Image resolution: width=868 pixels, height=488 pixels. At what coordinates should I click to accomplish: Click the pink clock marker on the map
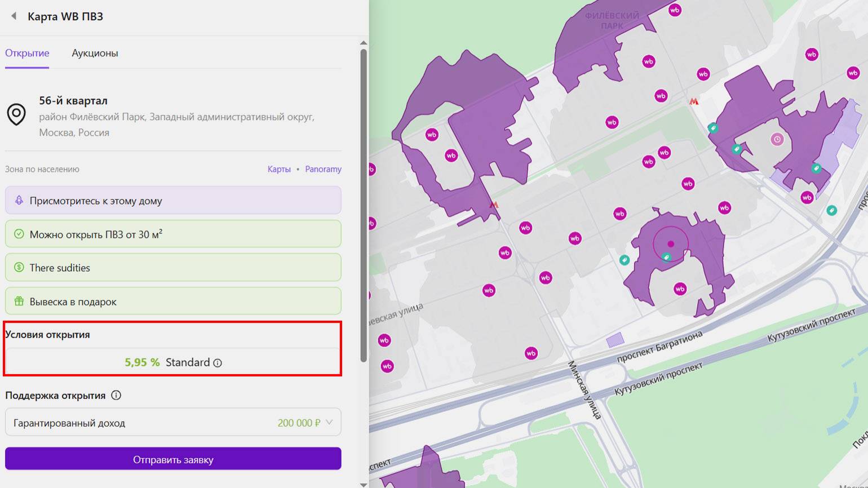(x=777, y=139)
